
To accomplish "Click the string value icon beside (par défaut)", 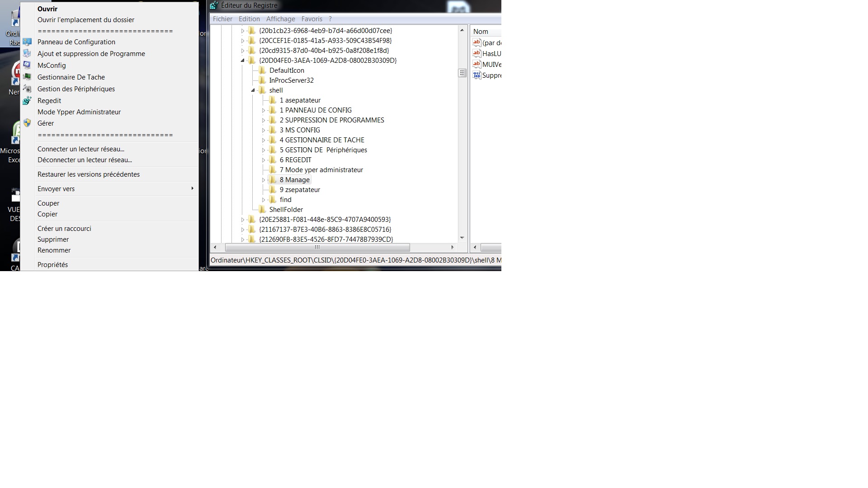I will (476, 42).
